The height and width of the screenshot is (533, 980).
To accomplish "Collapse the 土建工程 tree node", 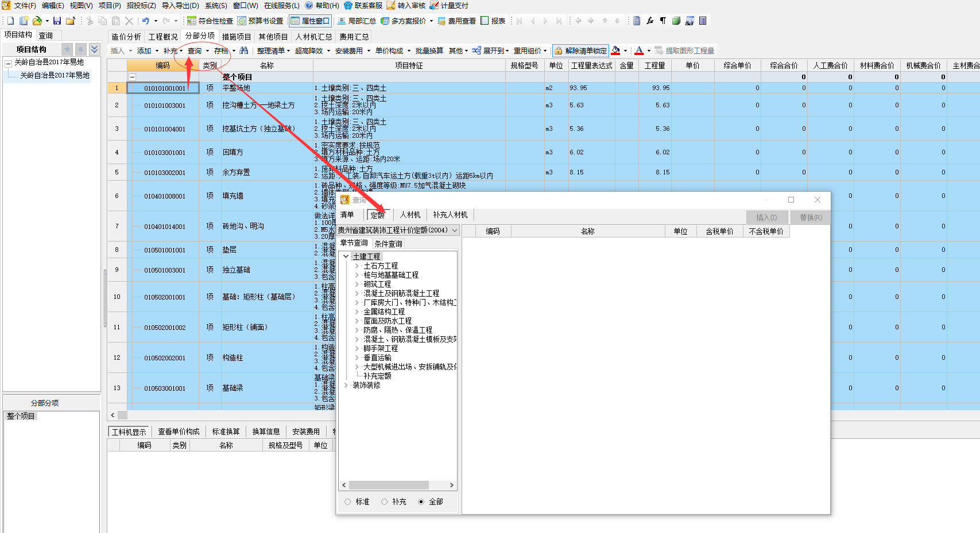I will pos(346,256).
